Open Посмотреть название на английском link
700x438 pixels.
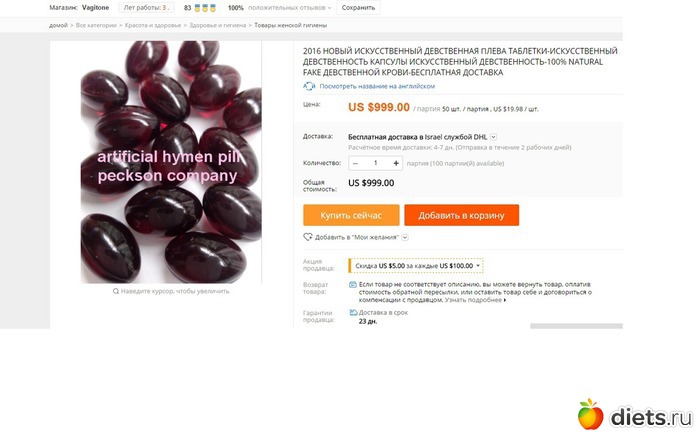[377, 86]
